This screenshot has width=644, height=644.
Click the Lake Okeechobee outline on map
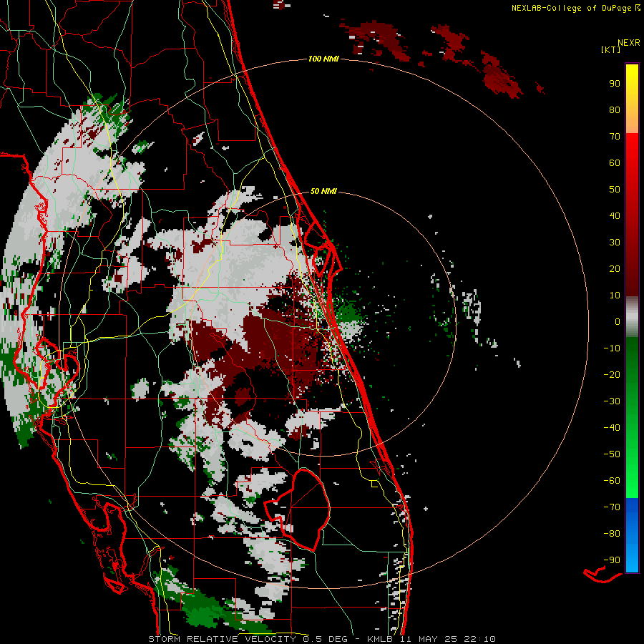pos(297,509)
